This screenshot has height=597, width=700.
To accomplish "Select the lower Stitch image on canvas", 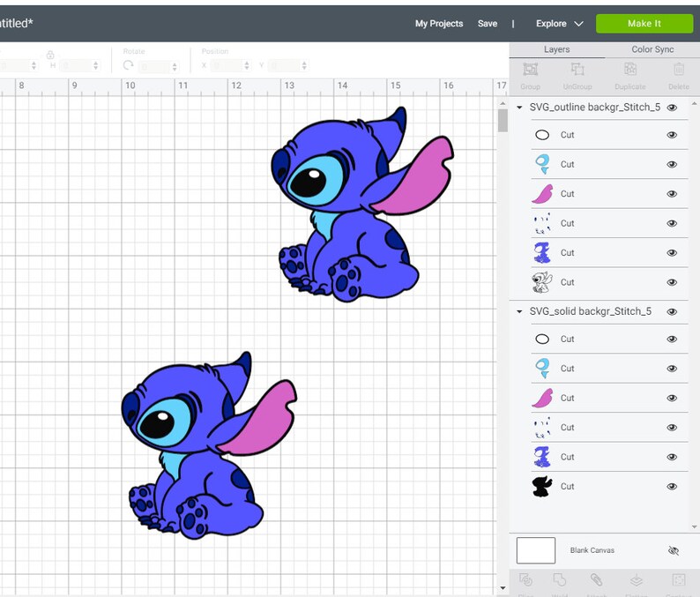I will coord(209,445).
